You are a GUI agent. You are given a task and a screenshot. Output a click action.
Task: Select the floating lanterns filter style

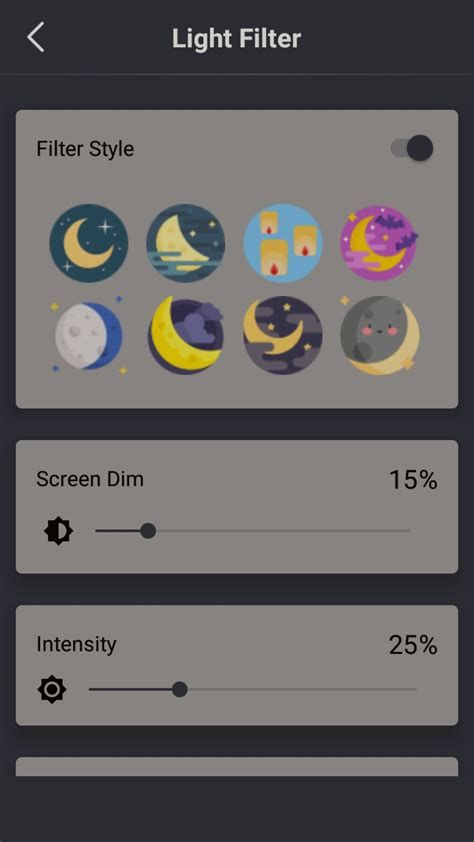click(283, 243)
